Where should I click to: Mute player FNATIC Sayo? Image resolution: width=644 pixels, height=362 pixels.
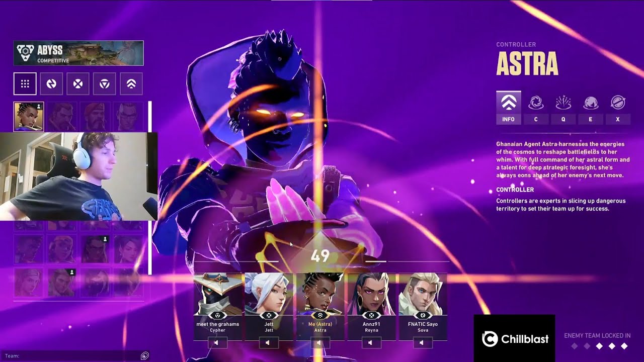[x=423, y=343]
